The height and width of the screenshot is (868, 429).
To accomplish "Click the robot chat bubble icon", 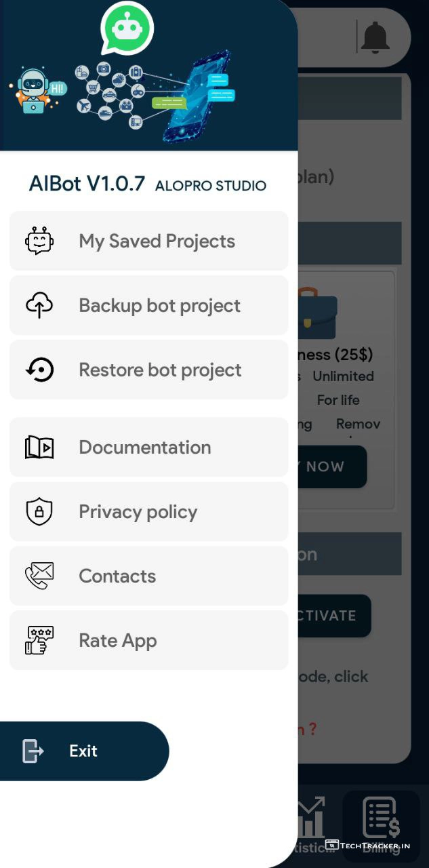I will (39, 241).
